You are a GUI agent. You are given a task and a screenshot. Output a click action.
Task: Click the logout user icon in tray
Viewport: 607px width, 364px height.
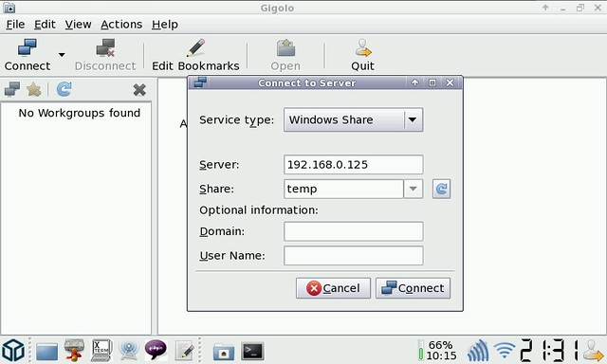pyautogui.click(x=593, y=350)
